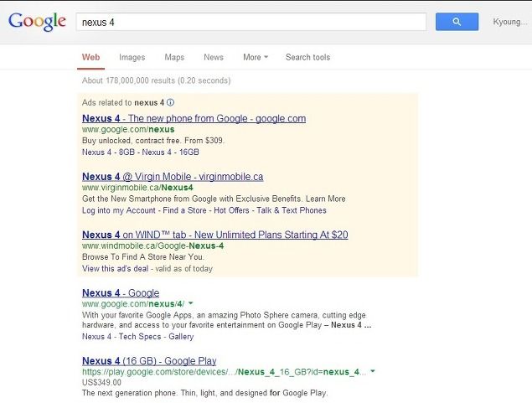Click Log into my Account sitelink
Image resolution: width=532 pixels, height=403 pixels.
point(119,210)
